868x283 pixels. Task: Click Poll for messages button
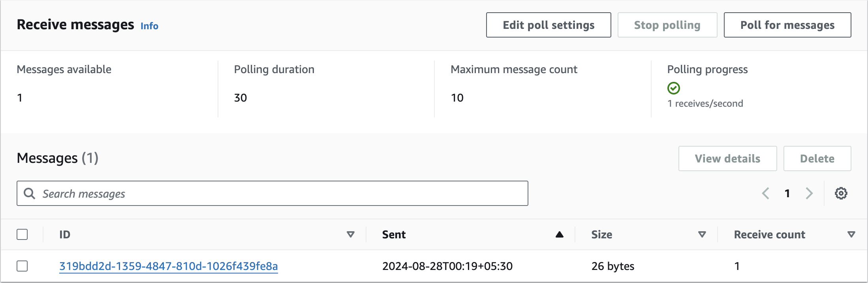787,25
